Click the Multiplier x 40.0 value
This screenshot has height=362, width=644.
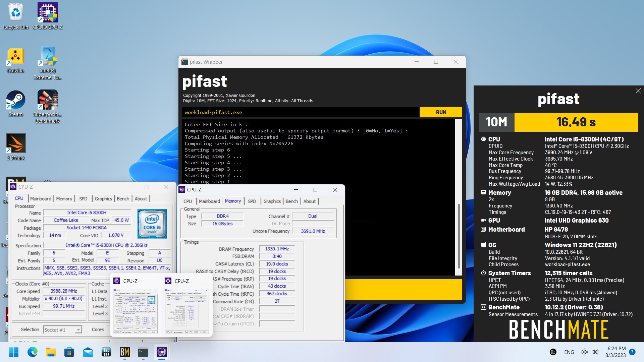click(x=64, y=298)
